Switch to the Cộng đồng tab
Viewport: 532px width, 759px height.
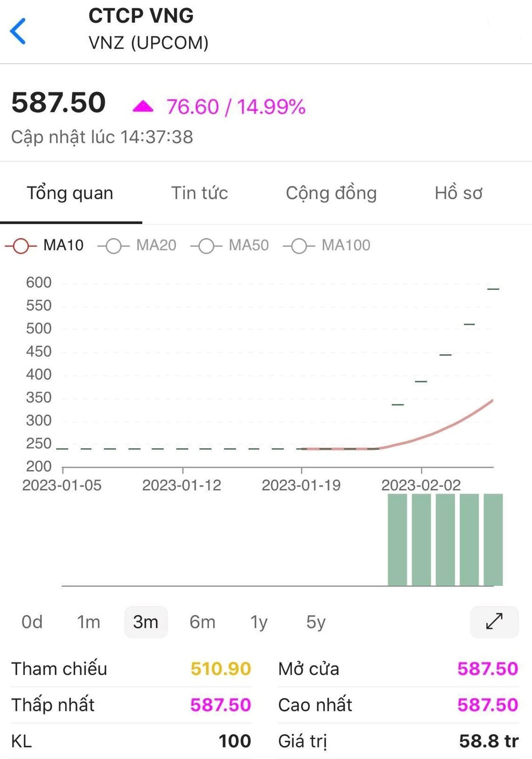point(331,193)
